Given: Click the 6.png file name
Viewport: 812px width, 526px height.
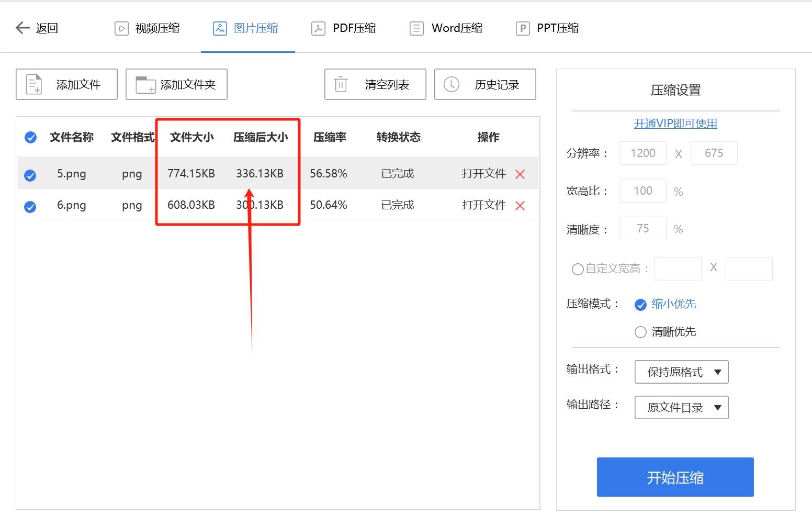Looking at the screenshot, I should [72, 205].
